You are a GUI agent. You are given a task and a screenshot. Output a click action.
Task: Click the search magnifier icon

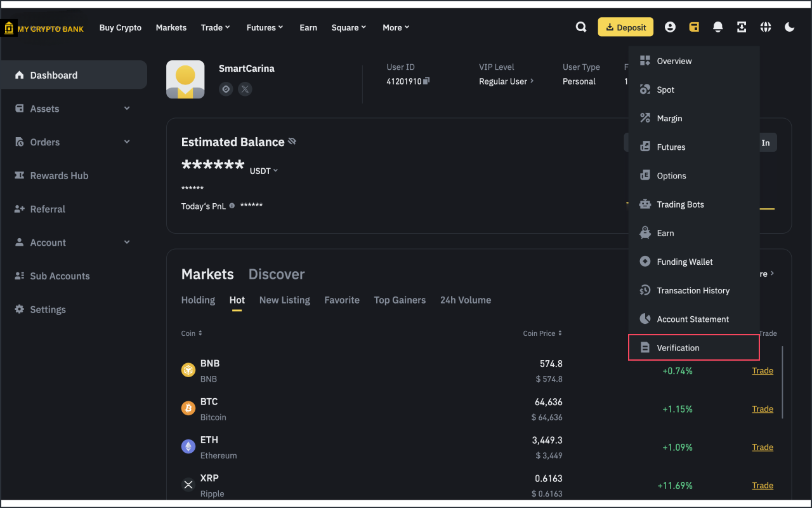point(580,27)
